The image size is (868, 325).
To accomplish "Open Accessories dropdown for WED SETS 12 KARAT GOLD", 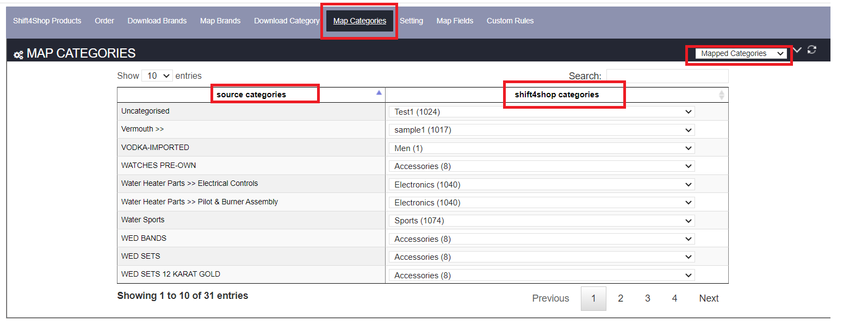I will coord(542,275).
